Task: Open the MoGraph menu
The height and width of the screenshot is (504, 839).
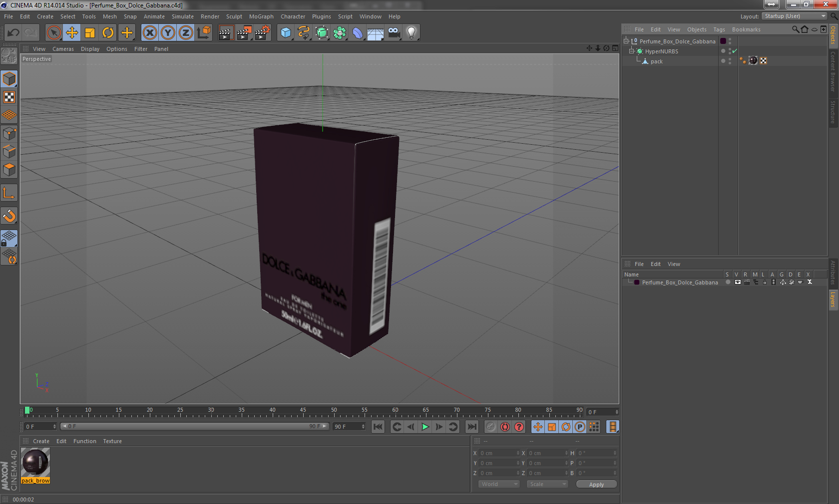Action: coord(261,16)
